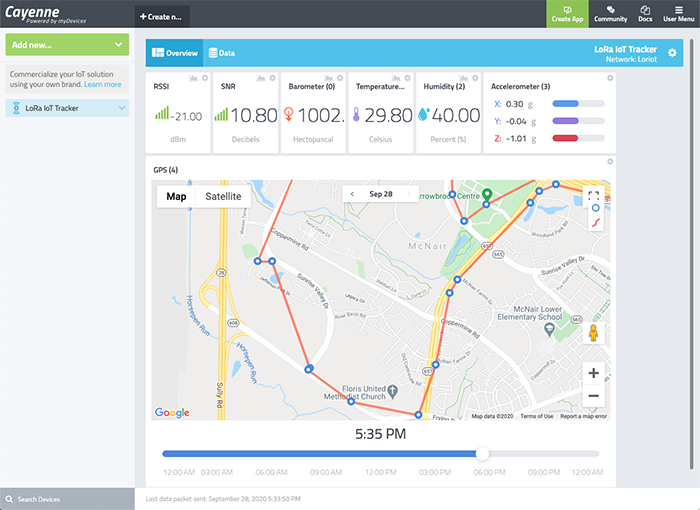Go to previous date before Sep 28
Screen dimensions: 700x510
click(352, 194)
